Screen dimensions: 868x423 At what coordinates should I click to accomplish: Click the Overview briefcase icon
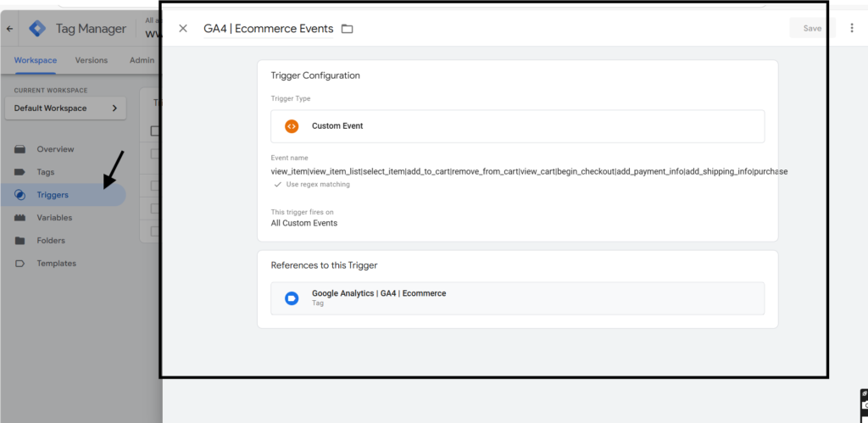point(20,149)
